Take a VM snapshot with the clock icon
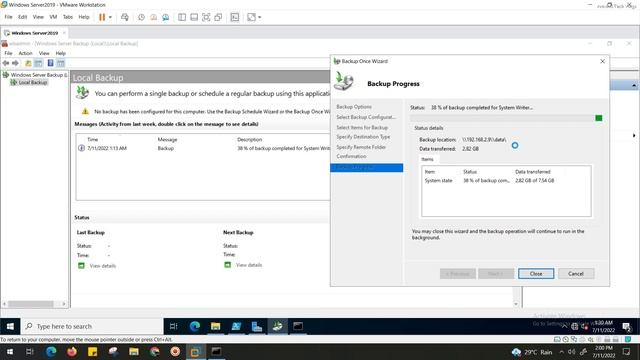The image size is (640, 360). click(141, 17)
